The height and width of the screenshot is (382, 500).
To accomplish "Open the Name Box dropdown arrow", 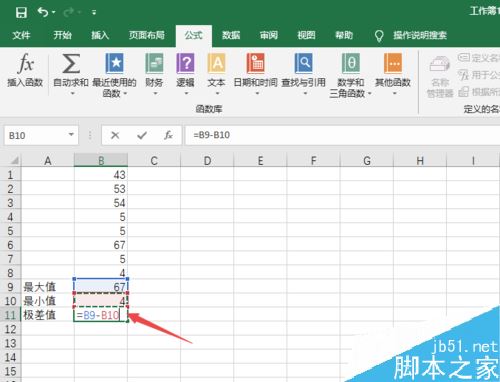I will [71, 135].
